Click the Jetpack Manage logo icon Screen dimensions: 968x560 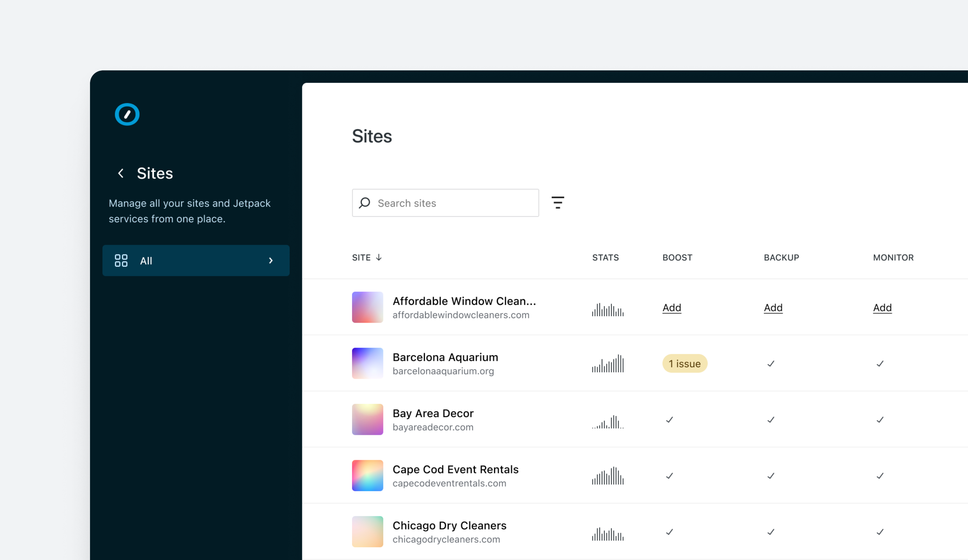[x=127, y=114]
